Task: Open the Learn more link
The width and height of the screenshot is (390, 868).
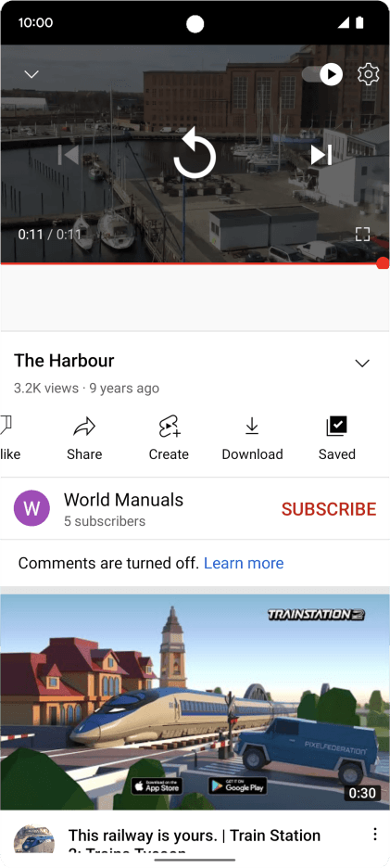Action: coord(244,564)
